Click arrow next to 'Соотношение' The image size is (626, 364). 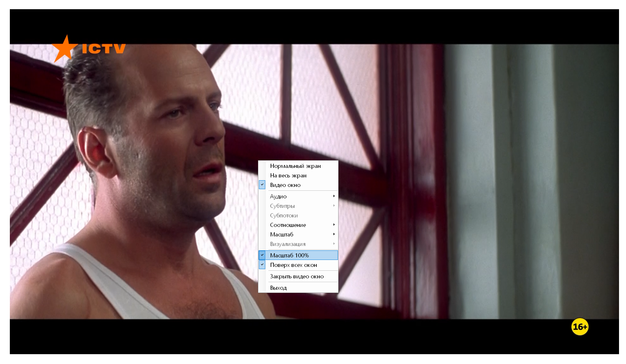[x=334, y=225]
